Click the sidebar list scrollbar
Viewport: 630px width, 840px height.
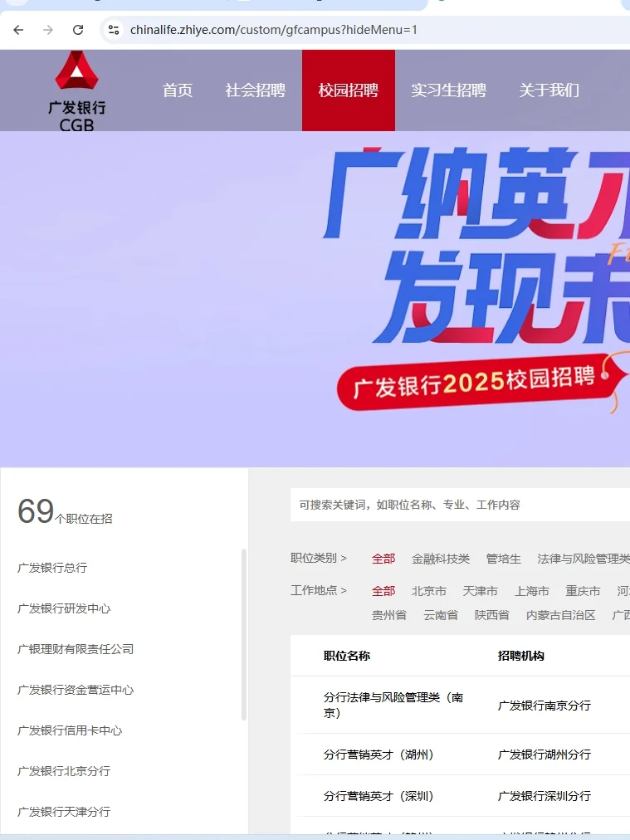(x=244, y=634)
